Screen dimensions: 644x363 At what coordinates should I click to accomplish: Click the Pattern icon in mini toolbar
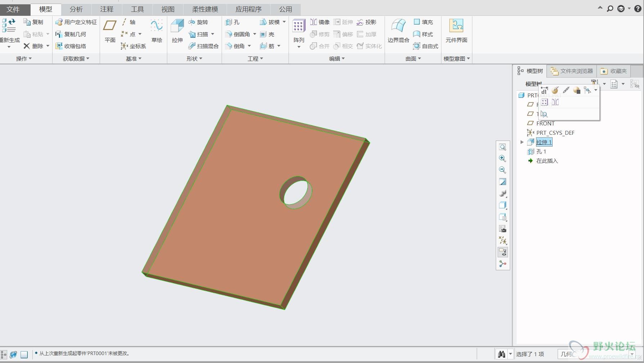(x=544, y=102)
